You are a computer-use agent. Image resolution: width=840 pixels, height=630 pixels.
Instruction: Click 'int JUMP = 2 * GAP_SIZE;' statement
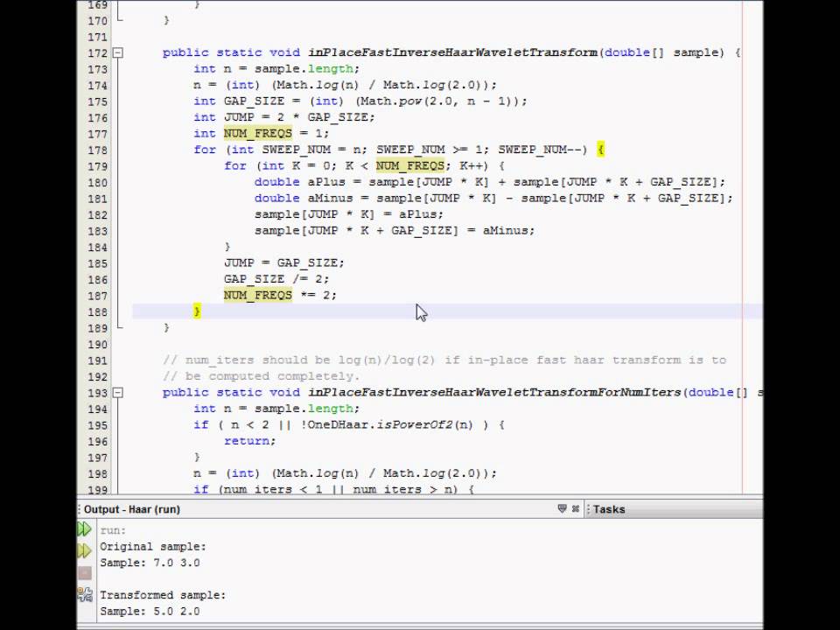point(284,116)
